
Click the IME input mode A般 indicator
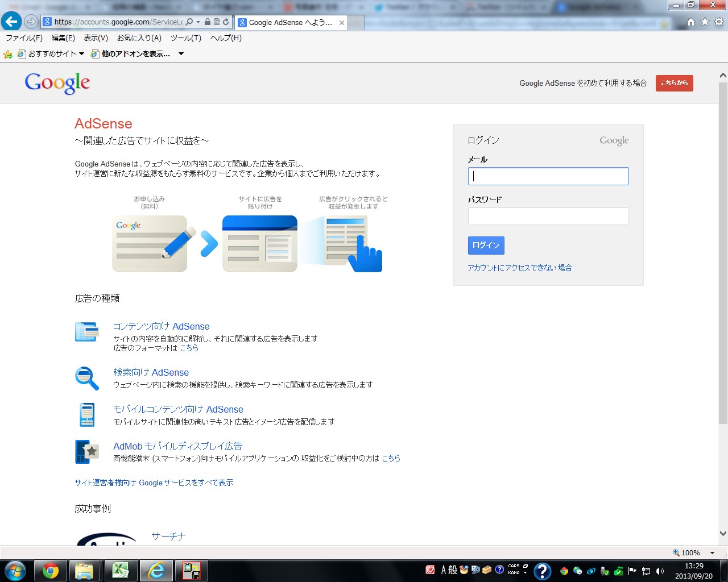coord(449,569)
